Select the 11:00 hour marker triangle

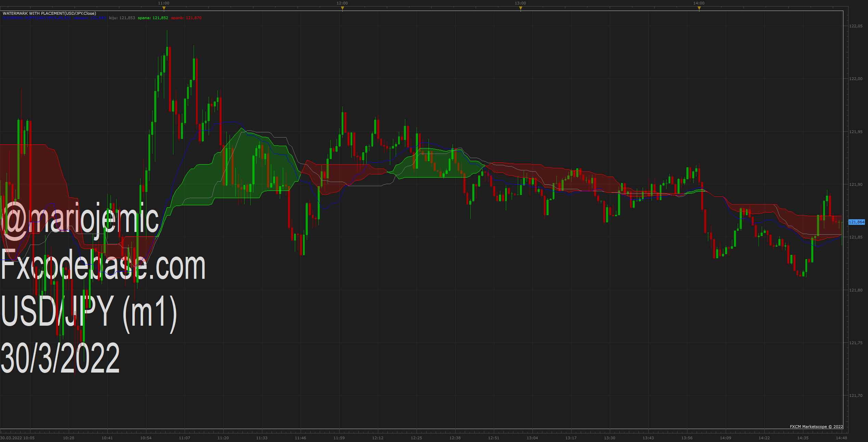point(164,8)
